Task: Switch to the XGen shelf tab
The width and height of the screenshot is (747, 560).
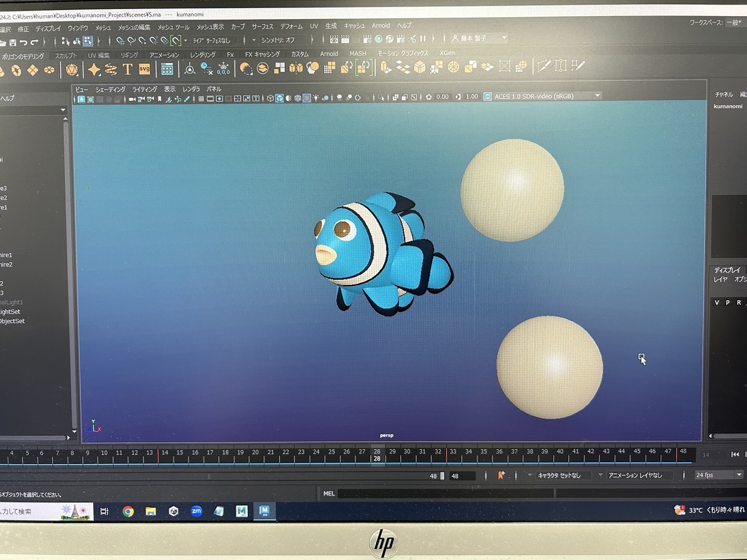Action: tap(447, 53)
